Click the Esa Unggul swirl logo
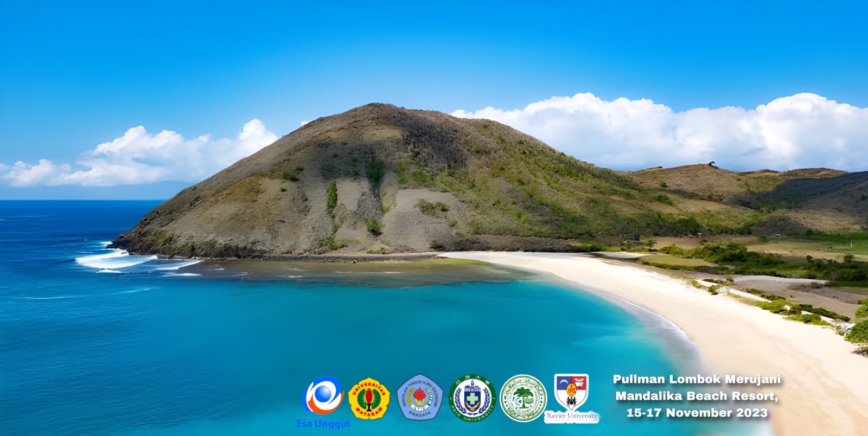Screen dimensions: 868x436 click(x=323, y=396)
